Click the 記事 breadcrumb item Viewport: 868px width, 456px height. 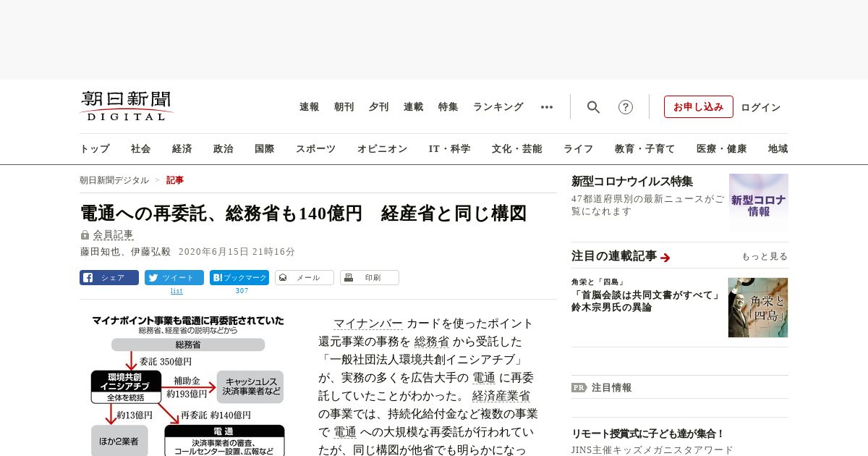click(175, 180)
